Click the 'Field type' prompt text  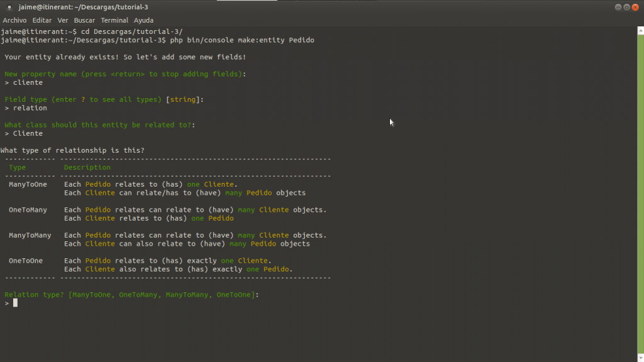(104, 99)
